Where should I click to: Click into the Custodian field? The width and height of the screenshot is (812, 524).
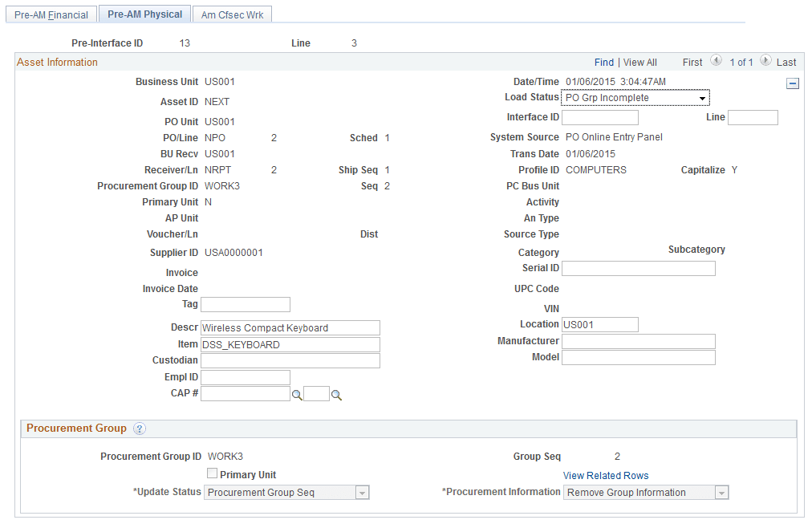(x=290, y=361)
